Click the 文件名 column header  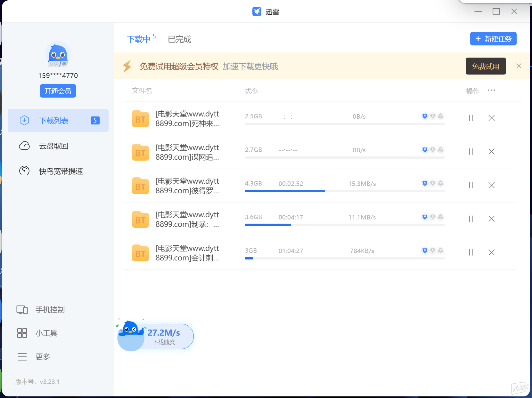[142, 91]
